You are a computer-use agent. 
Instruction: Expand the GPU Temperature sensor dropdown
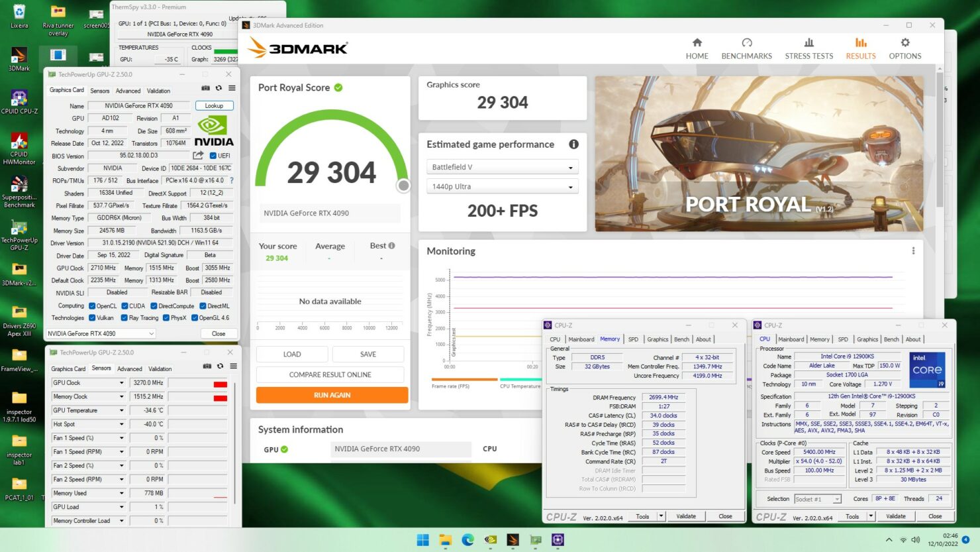click(122, 411)
